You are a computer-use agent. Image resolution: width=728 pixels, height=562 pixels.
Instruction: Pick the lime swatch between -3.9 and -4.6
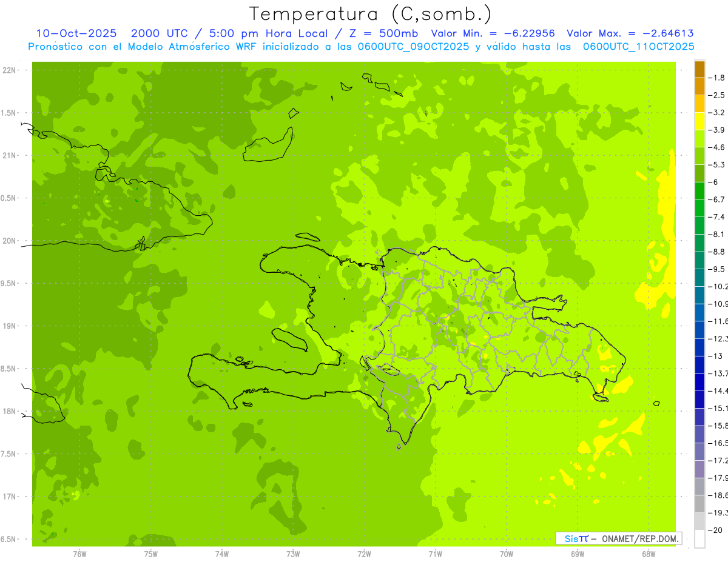tap(699, 139)
